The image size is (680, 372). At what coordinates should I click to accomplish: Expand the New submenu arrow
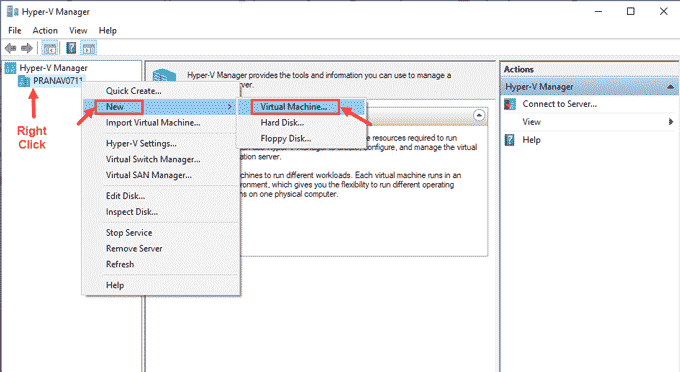(230, 107)
